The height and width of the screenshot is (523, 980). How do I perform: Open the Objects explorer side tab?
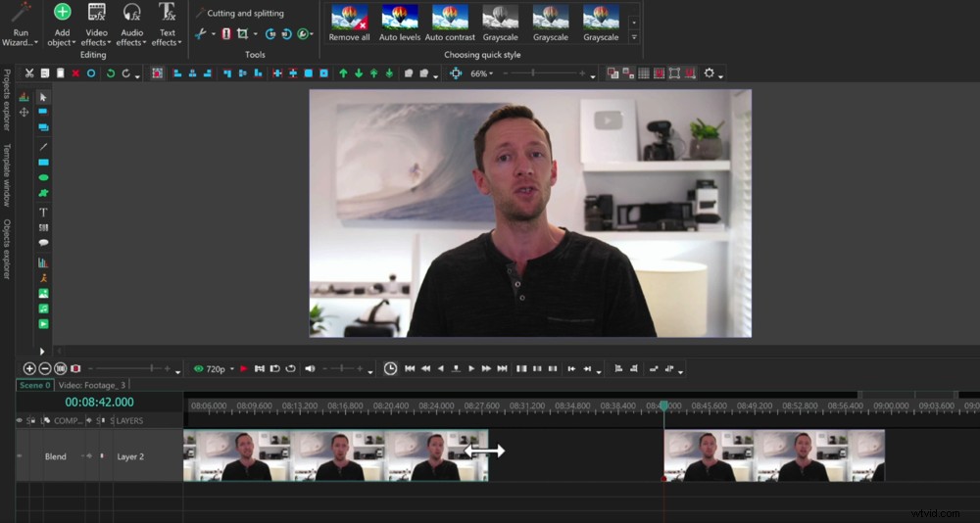click(7, 249)
